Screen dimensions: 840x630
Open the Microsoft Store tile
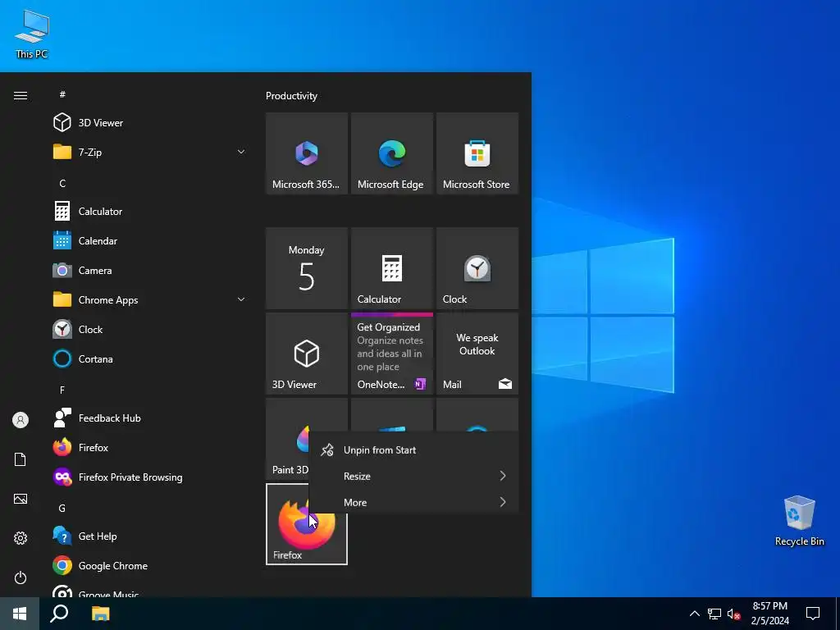pyautogui.click(x=477, y=153)
